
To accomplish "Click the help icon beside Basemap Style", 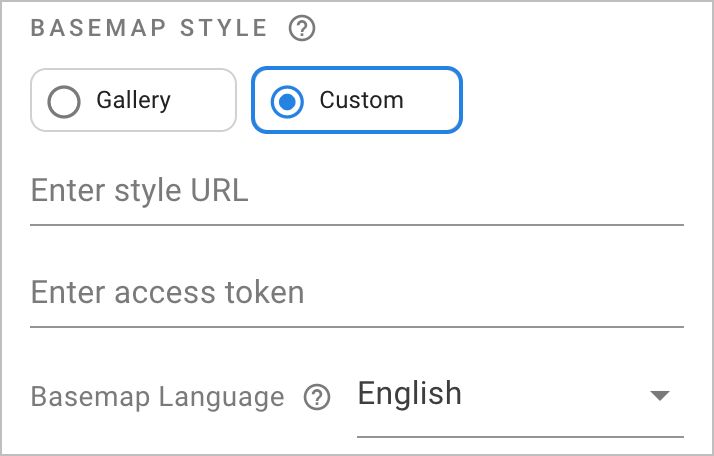I will [x=302, y=29].
